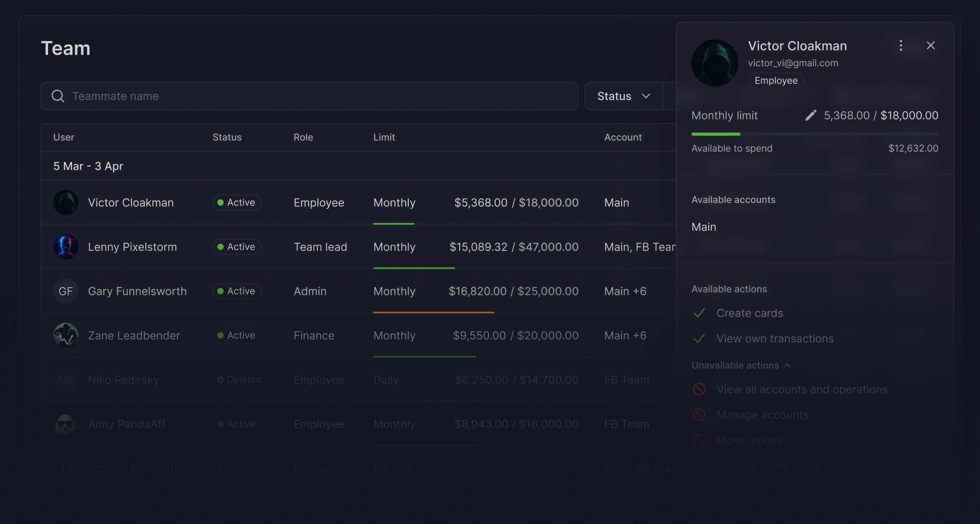The width and height of the screenshot is (980, 524).
Task: Click the green check next to Create cards
Action: 699,313
